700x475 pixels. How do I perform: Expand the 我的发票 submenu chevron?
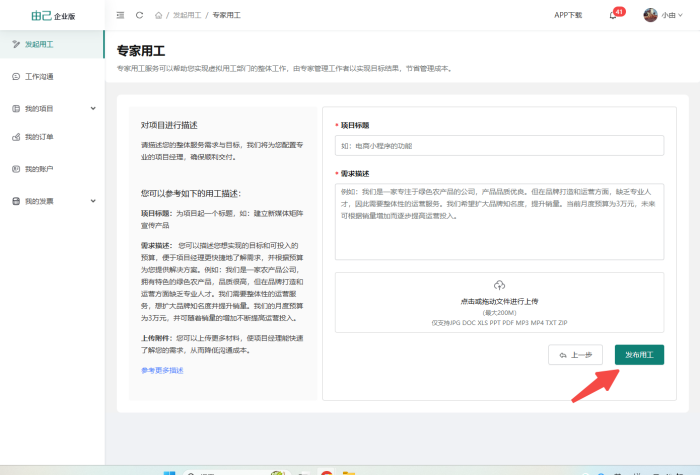coord(93,201)
